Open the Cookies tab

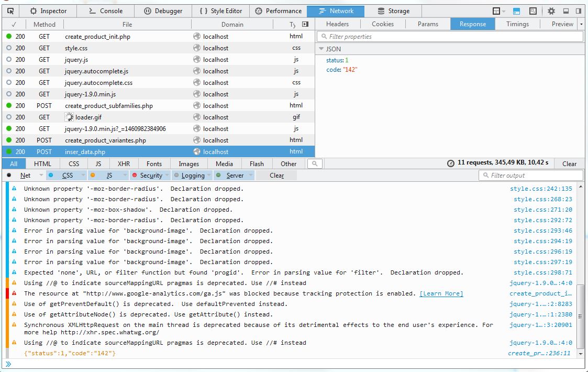point(383,24)
